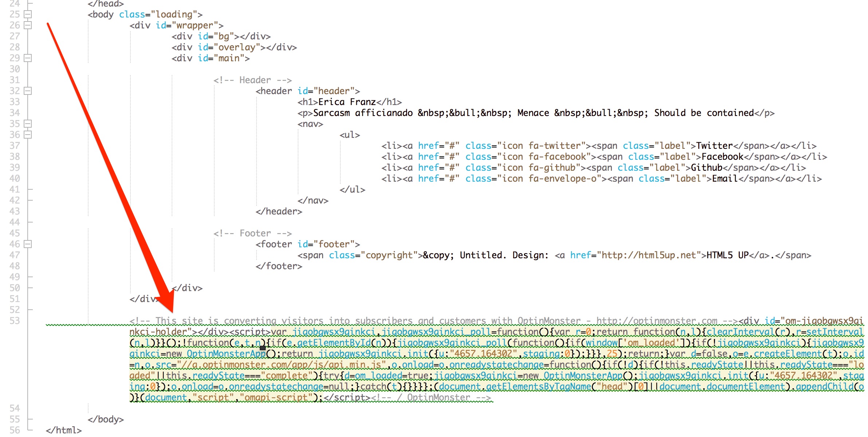Collapse the body tag fold marker
The image size is (868, 437).
(28, 14)
